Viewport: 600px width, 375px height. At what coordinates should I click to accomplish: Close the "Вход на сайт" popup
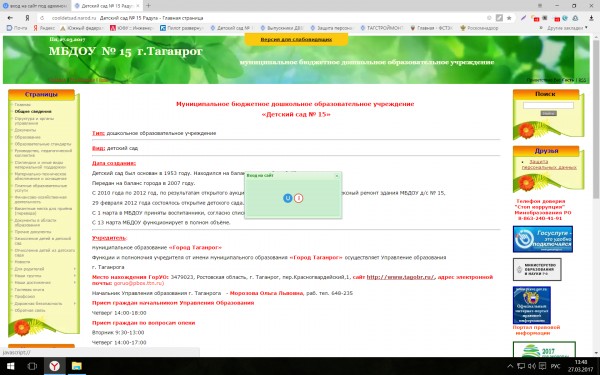point(337,176)
